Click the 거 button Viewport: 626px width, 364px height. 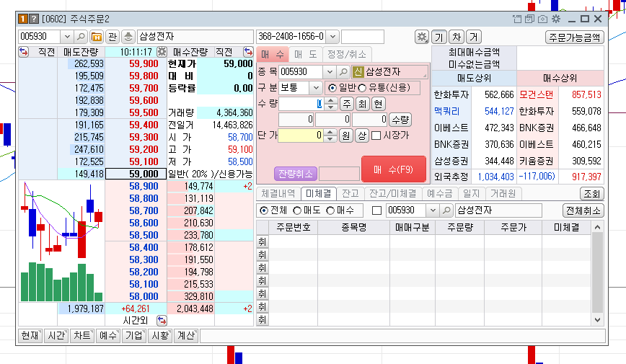pos(474,37)
